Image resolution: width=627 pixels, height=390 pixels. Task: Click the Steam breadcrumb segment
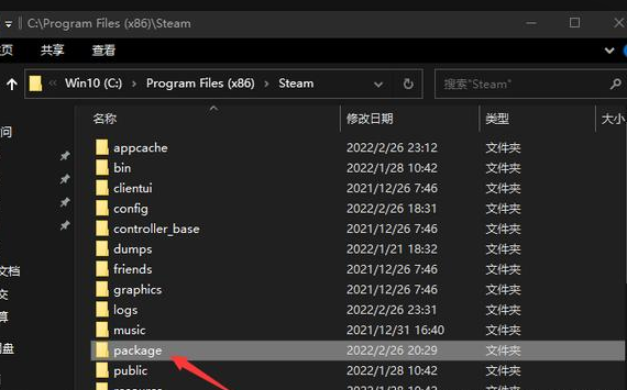(296, 83)
